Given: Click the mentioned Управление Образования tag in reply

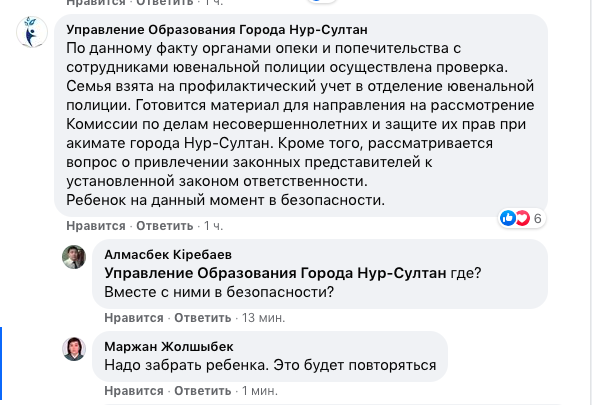Looking at the screenshot, I should (x=275, y=273).
